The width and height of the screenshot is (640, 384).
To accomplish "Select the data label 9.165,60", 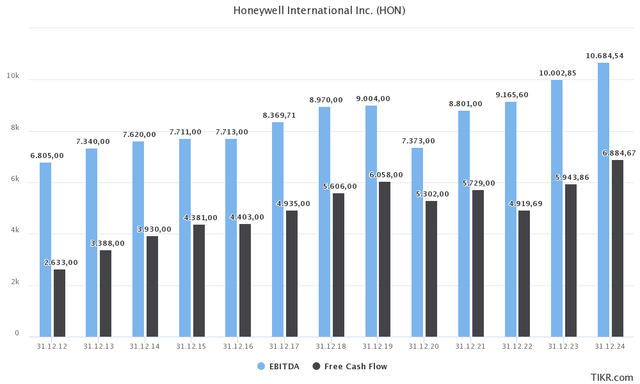I will click(512, 95).
